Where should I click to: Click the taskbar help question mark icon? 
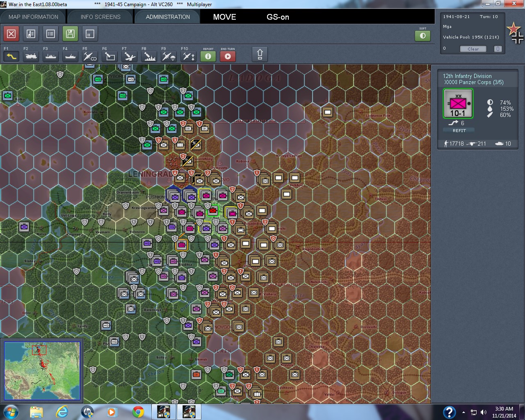449,412
